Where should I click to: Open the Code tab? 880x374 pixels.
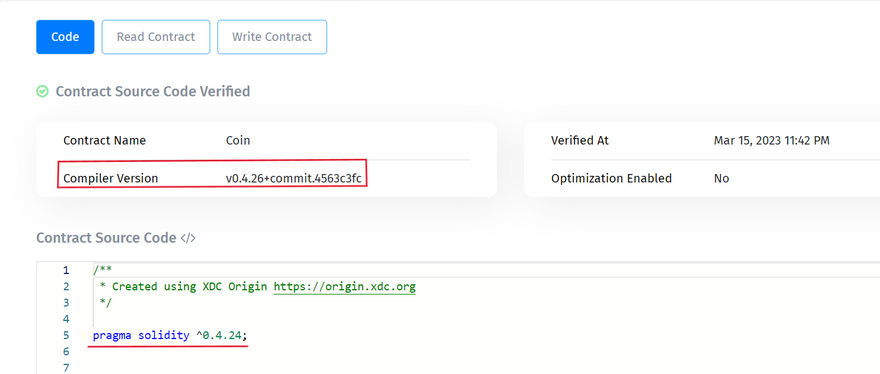(x=65, y=37)
